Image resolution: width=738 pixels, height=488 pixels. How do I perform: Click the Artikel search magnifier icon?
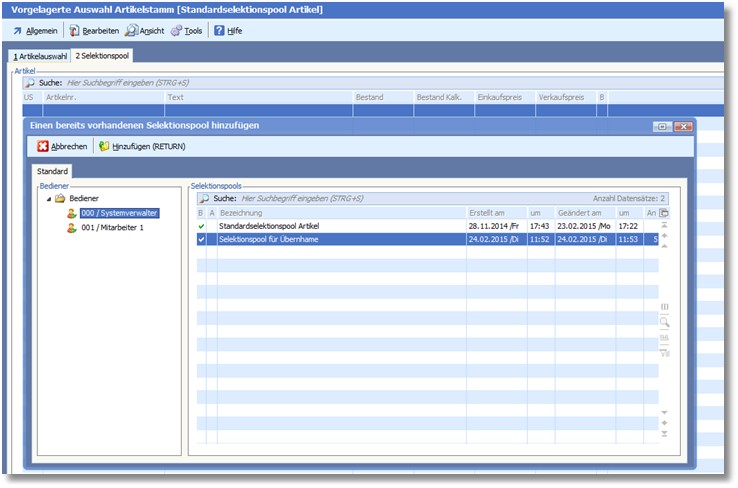(x=29, y=82)
